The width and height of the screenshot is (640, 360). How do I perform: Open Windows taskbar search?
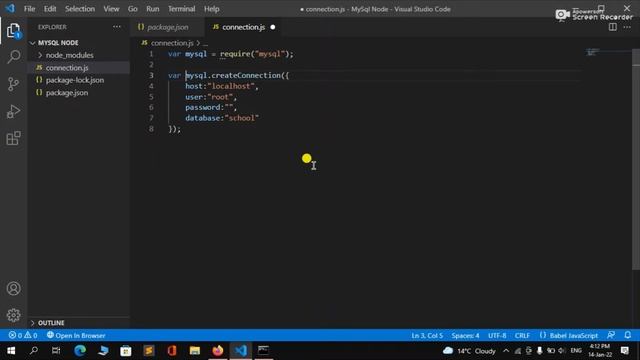(34, 351)
